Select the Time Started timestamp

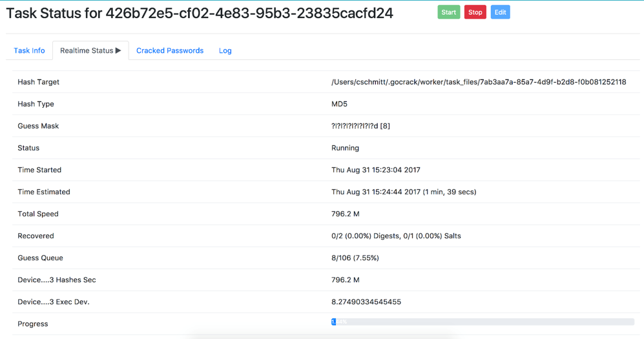click(x=375, y=170)
